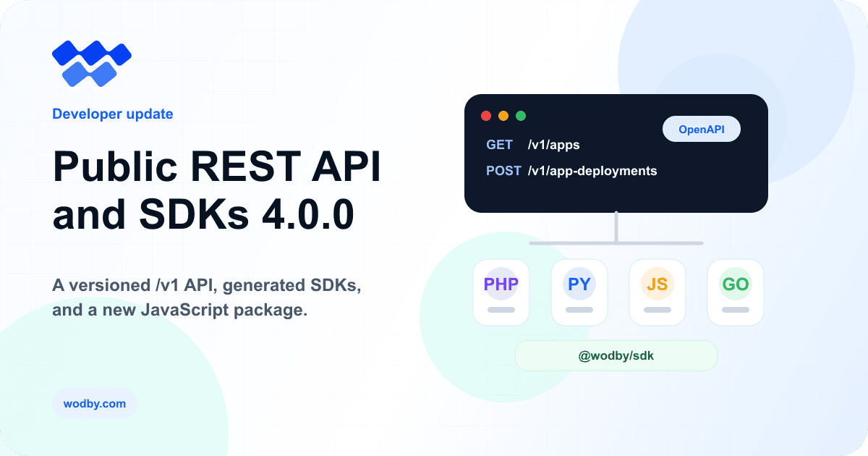Select the GO SDK icon
The height and width of the screenshot is (456, 868).
736,292
